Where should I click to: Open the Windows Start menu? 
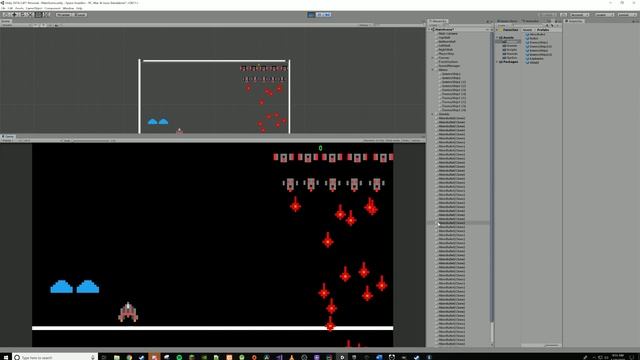tap(5, 357)
